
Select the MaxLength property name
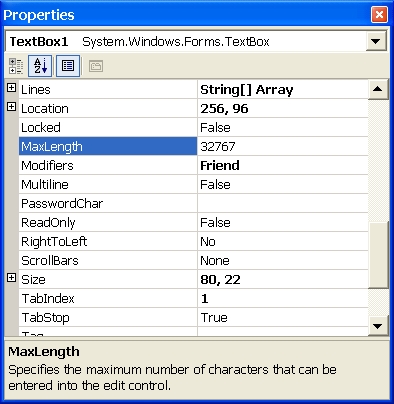pyautogui.click(x=52, y=146)
